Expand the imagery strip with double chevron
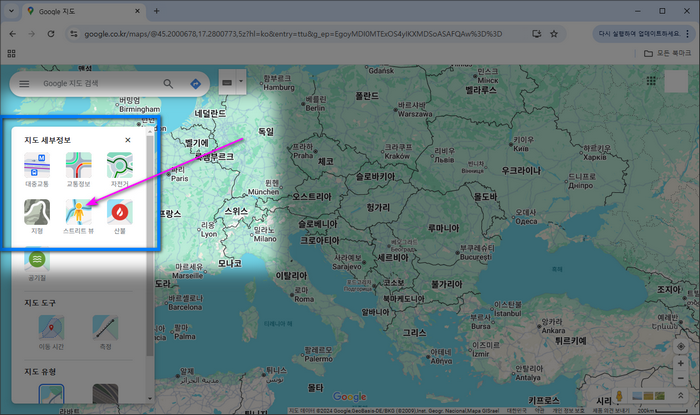The image size is (700, 415). click(x=681, y=395)
